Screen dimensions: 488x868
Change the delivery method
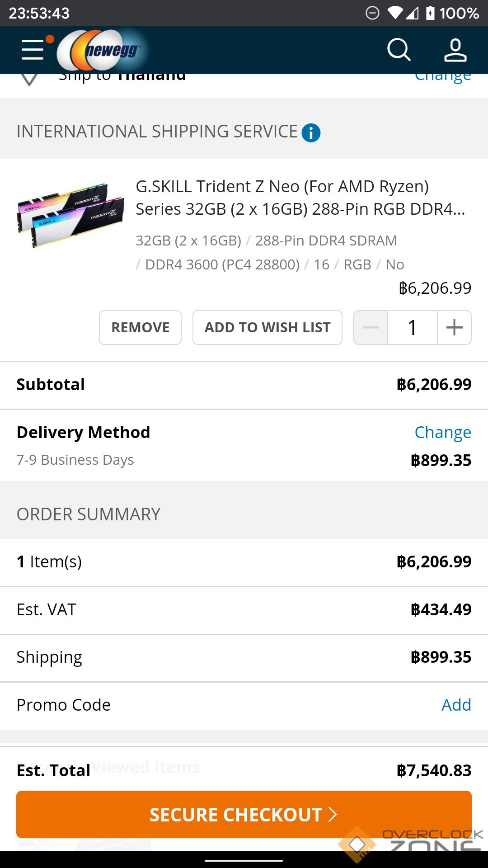tap(443, 432)
